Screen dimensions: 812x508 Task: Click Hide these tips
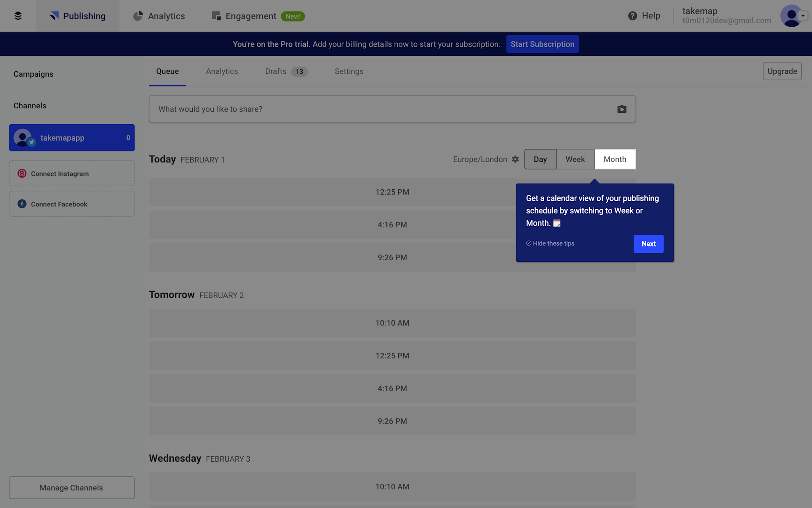(550, 243)
